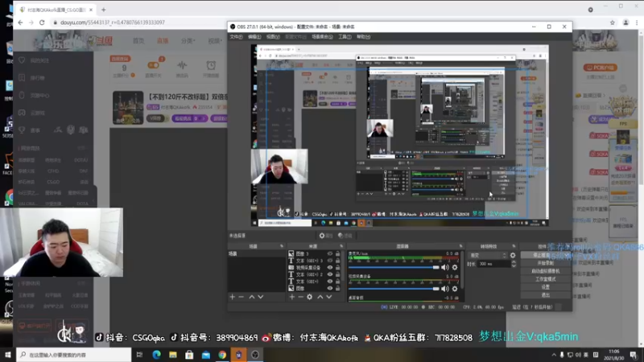Viewport: 644px width, 362px height.
Task: Open the 渐变 transition dropdown
Action: pos(488,255)
